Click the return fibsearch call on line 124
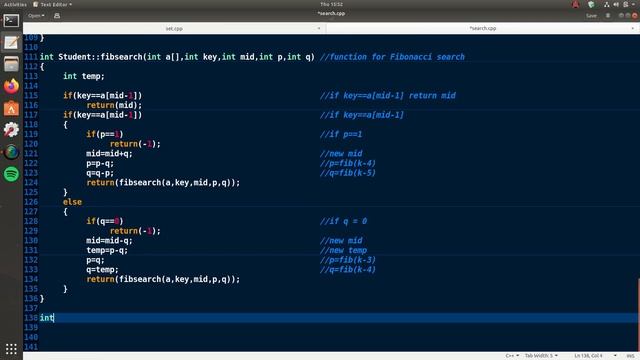 (x=163, y=182)
